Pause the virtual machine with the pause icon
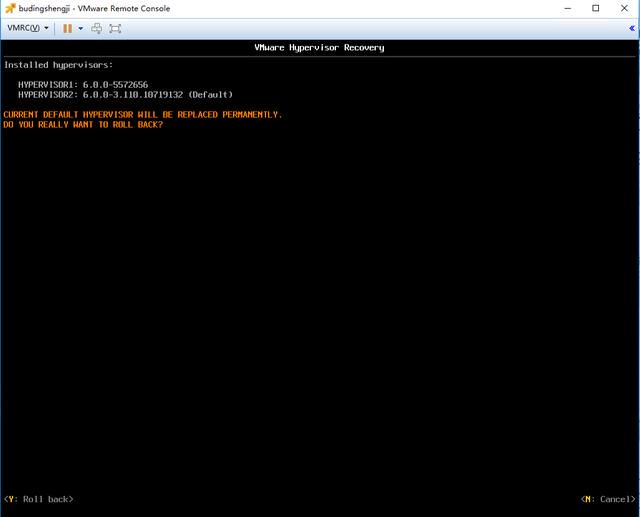 click(x=67, y=28)
